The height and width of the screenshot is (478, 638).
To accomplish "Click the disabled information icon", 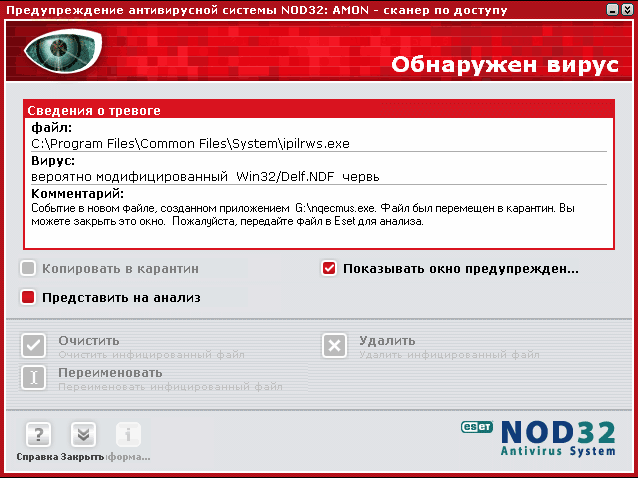I will [128, 434].
